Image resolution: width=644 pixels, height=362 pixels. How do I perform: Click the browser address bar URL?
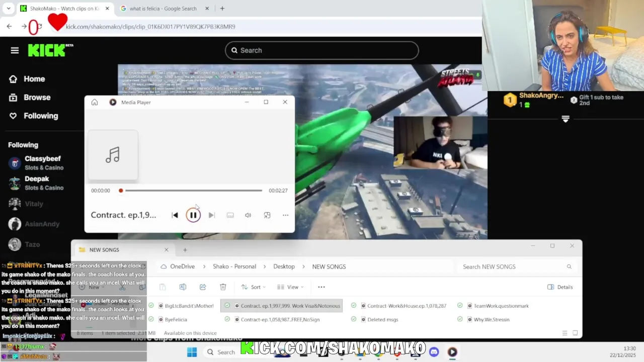pos(150,27)
